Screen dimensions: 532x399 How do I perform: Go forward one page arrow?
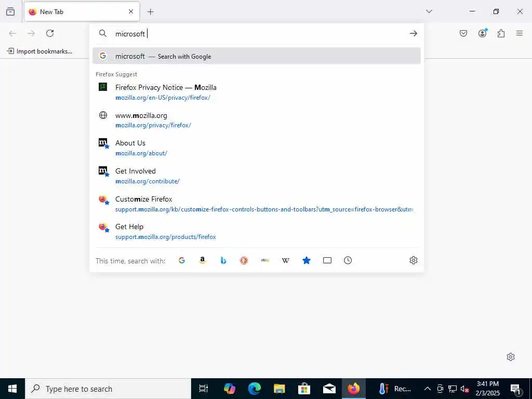click(x=31, y=33)
